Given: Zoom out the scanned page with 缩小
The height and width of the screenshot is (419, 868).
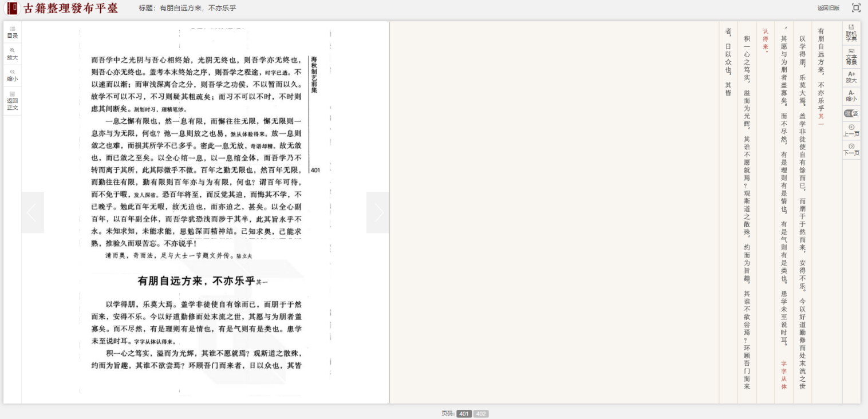Looking at the screenshot, I should 12,76.
